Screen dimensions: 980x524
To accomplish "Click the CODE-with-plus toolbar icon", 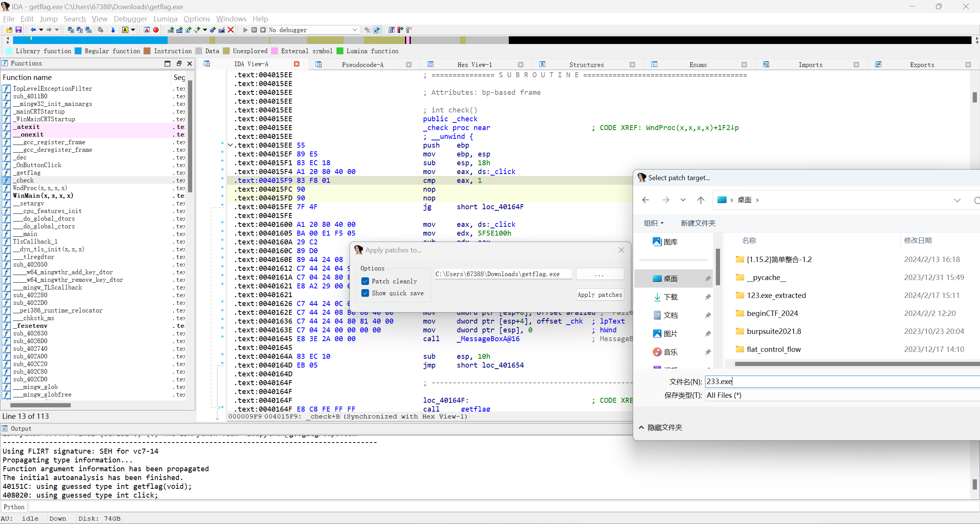I will (171, 30).
